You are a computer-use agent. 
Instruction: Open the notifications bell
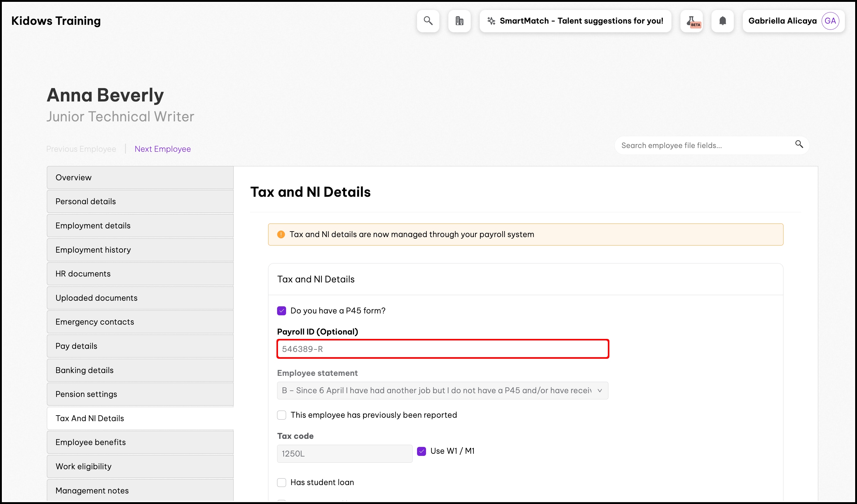[722, 21]
